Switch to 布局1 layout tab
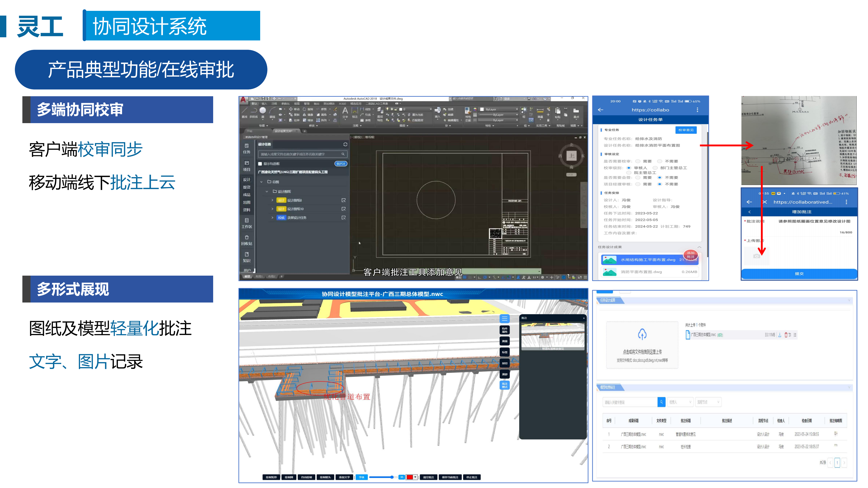868x488 pixels. coord(259,277)
